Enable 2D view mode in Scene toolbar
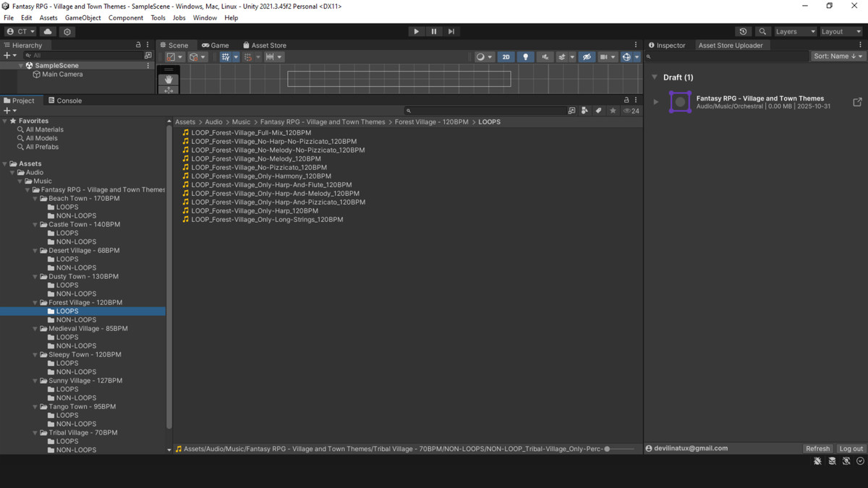Viewport: 868px width, 488px height. point(506,56)
